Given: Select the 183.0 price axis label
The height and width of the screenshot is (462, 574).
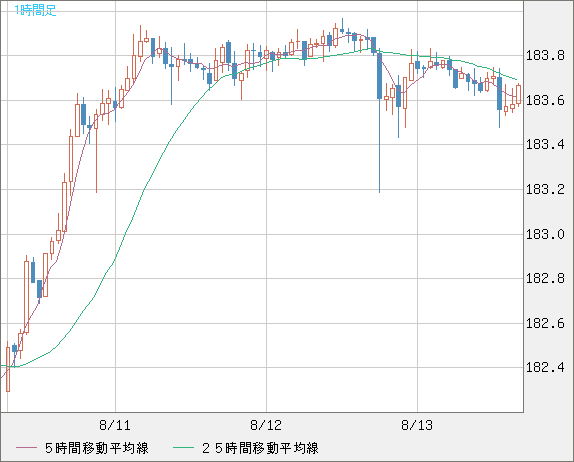Looking at the screenshot, I should coord(545,234).
